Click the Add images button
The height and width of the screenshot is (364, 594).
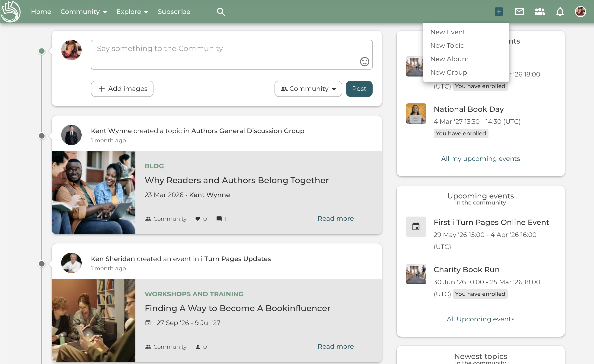coord(122,89)
